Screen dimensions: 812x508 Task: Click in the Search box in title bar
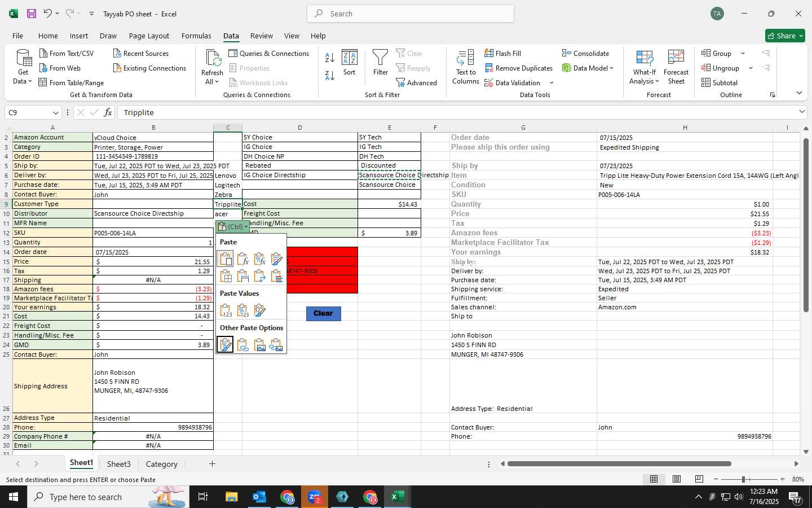click(411, 14)
